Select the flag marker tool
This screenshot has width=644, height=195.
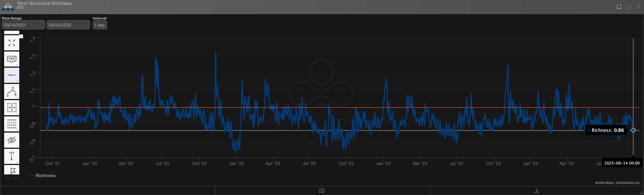[x=12, y=170]
